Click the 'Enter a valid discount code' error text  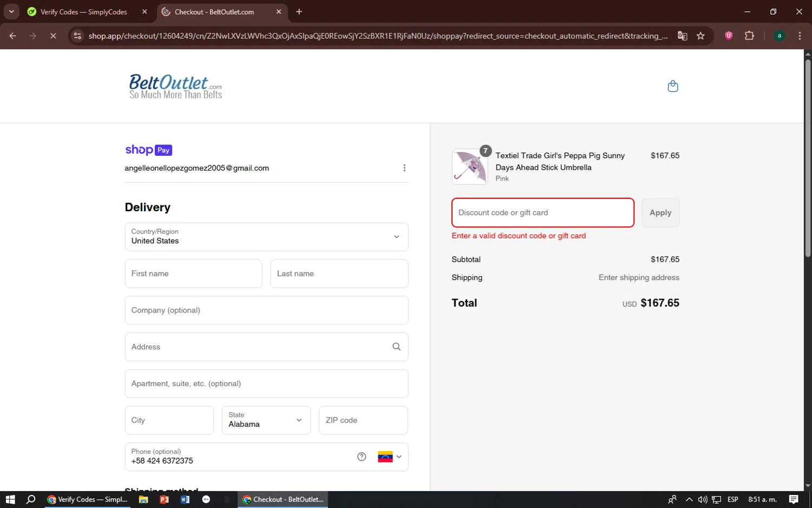click(x=519, y=236)
